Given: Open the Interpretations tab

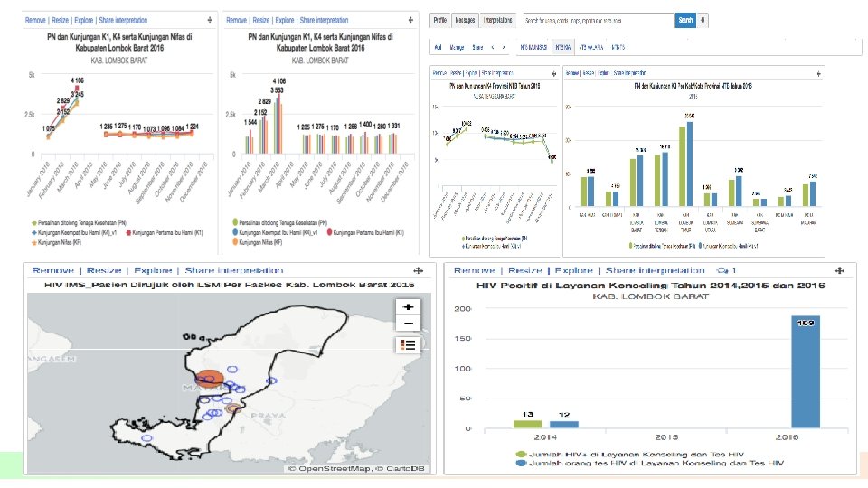Looking at the screenshot, I should (497, 21).
